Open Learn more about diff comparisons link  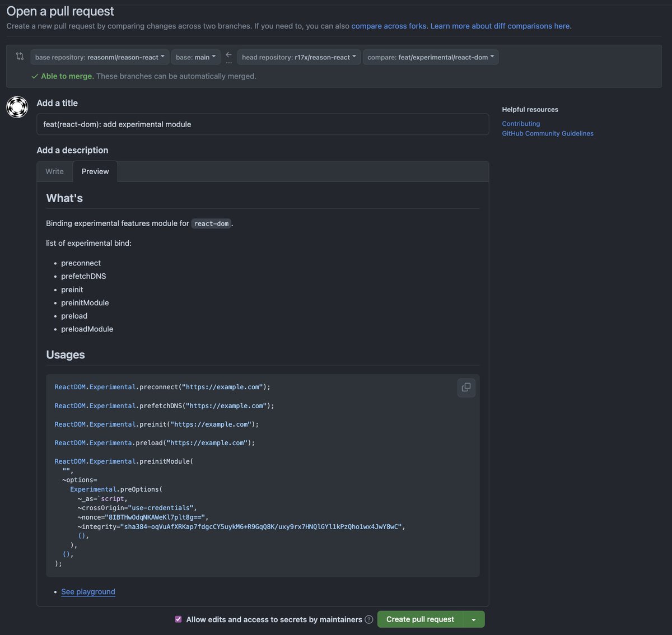[x=500, y=26]
